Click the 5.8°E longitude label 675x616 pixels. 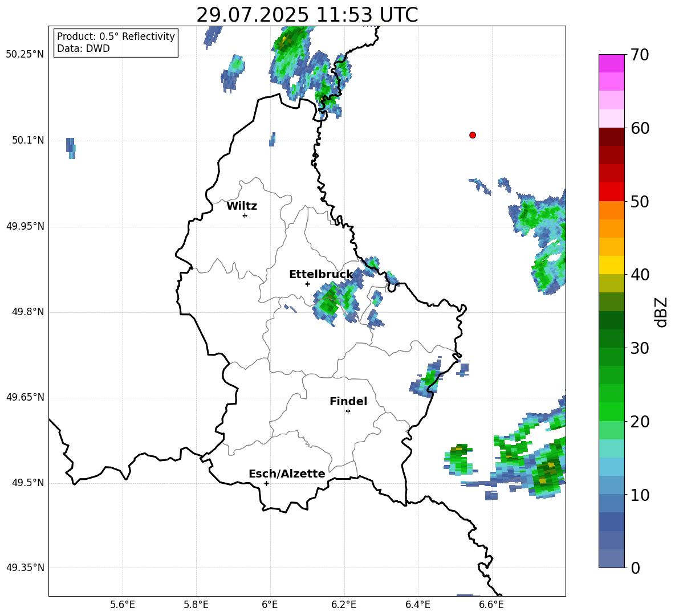coord(196,605)
